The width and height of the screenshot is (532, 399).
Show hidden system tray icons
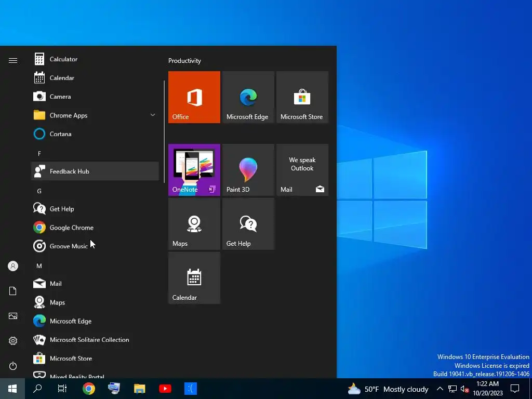[x=440, y=389]
